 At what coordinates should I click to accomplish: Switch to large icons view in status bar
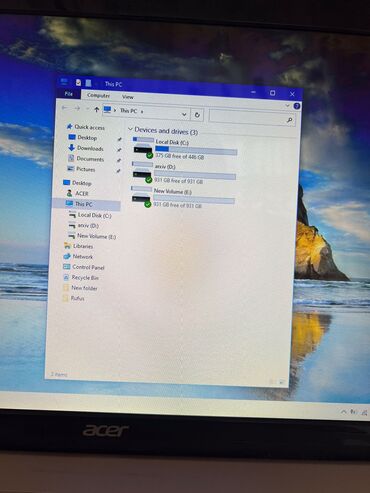coord(281,381)
